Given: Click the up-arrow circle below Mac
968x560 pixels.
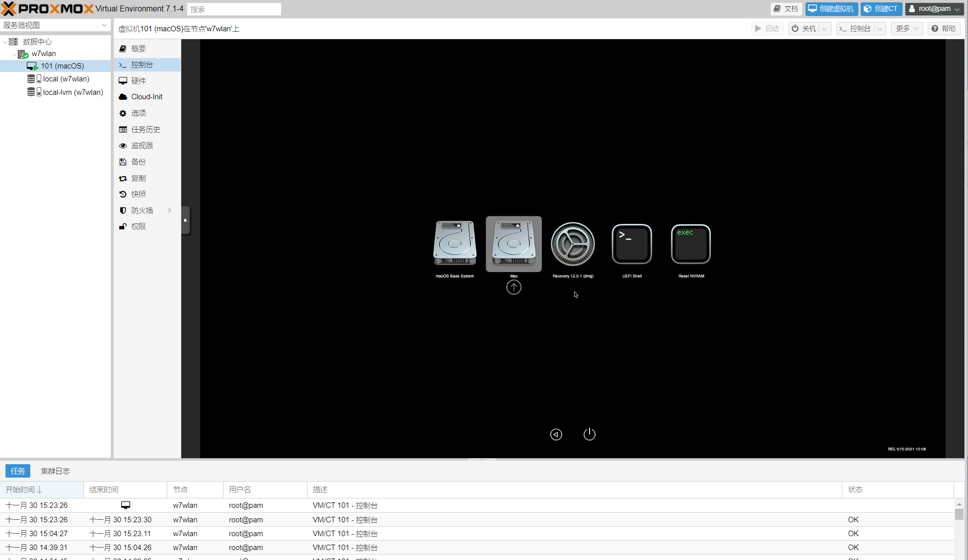Looking at the screenshot, I should (514, 287).
